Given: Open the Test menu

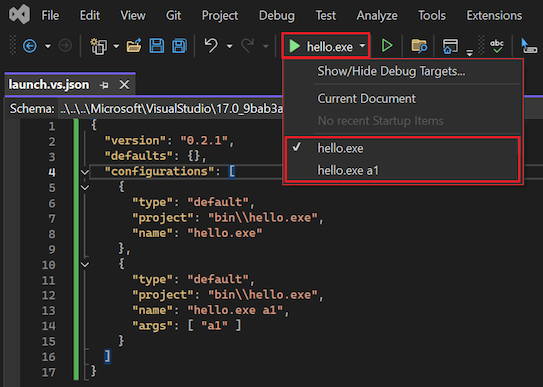Looking at the screenshot, I should (x=326, y=15).
